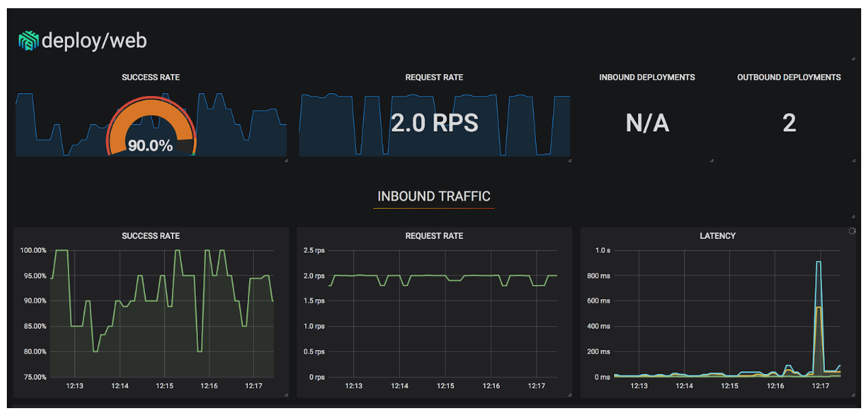
Task: Click the resize handle of the Request Rate graph panel
Action: (569, 395)
